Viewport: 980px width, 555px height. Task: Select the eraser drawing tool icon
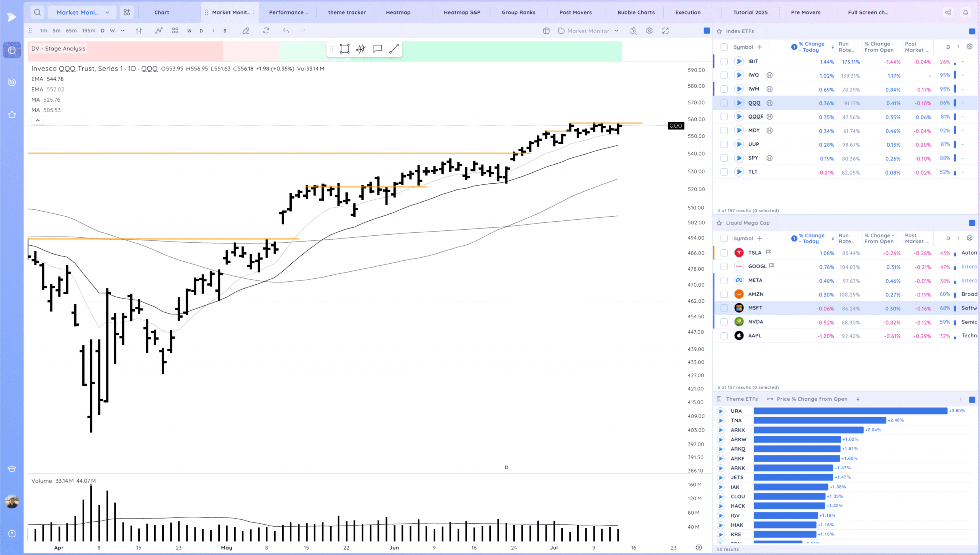click(246, 31)
